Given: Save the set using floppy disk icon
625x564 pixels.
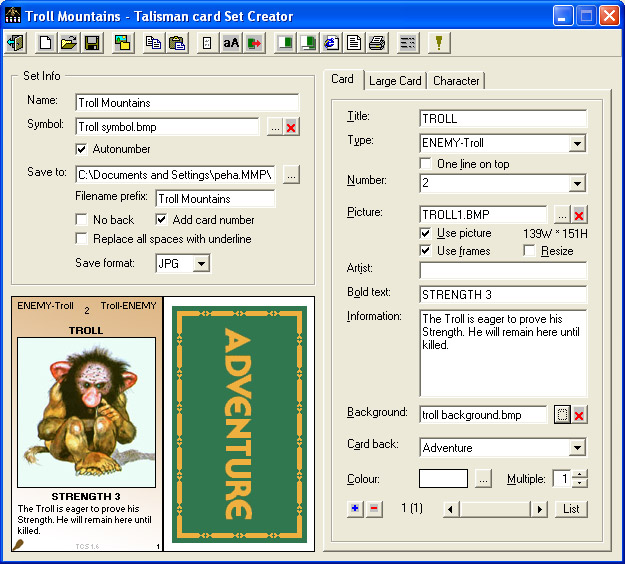Looking at the screenshot, I should click(x=92, y=42).
